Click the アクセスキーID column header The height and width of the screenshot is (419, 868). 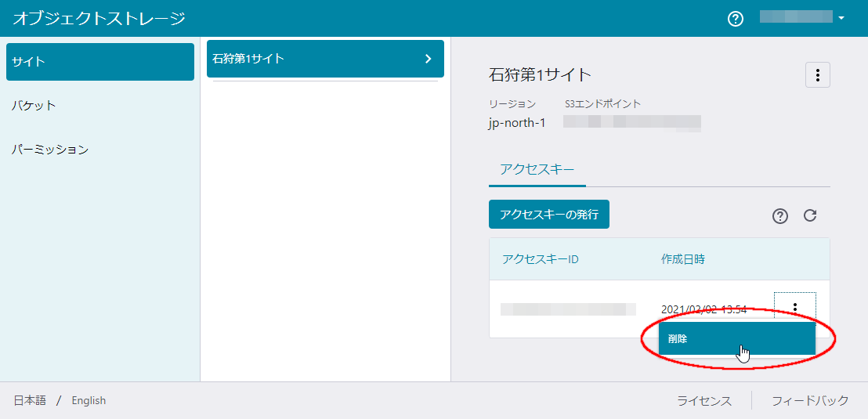coord(540,259)
